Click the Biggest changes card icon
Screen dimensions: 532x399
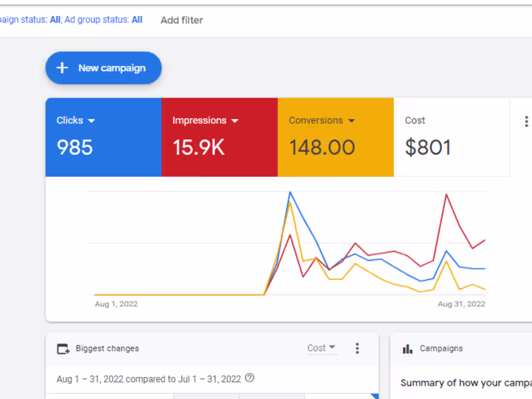tap(63, 348)
